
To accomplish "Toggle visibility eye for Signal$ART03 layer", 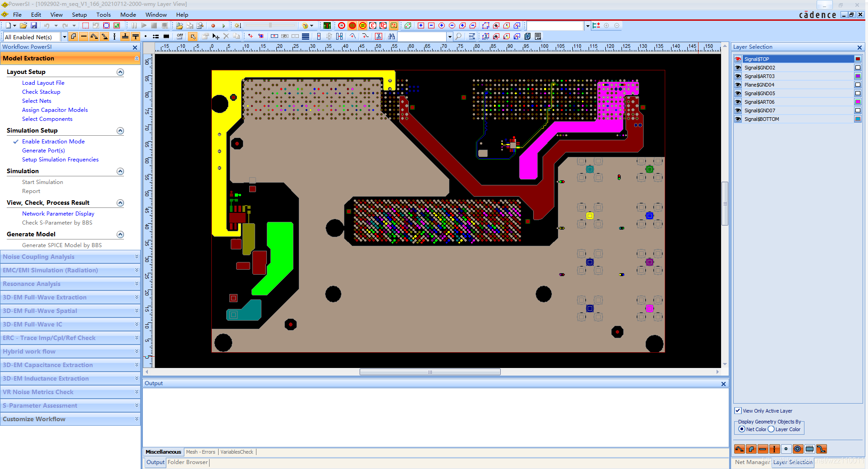I will pos(738,76).
